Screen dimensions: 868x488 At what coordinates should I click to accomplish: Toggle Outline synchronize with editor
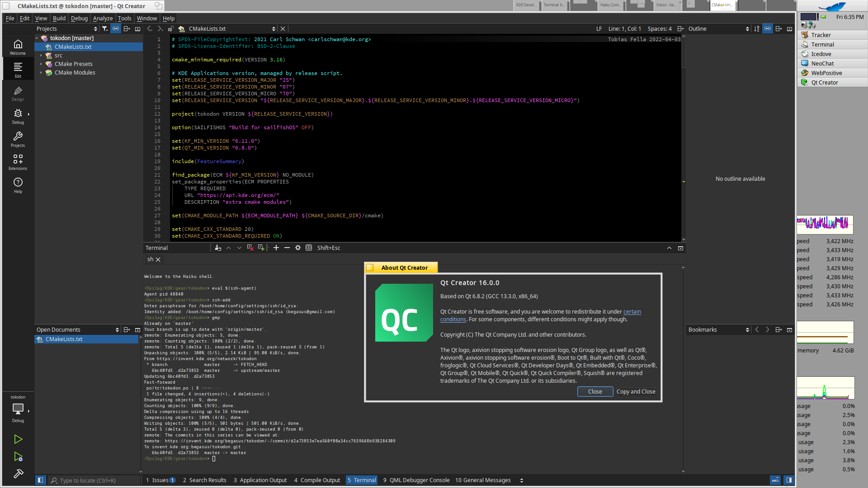tap(768, 28)
